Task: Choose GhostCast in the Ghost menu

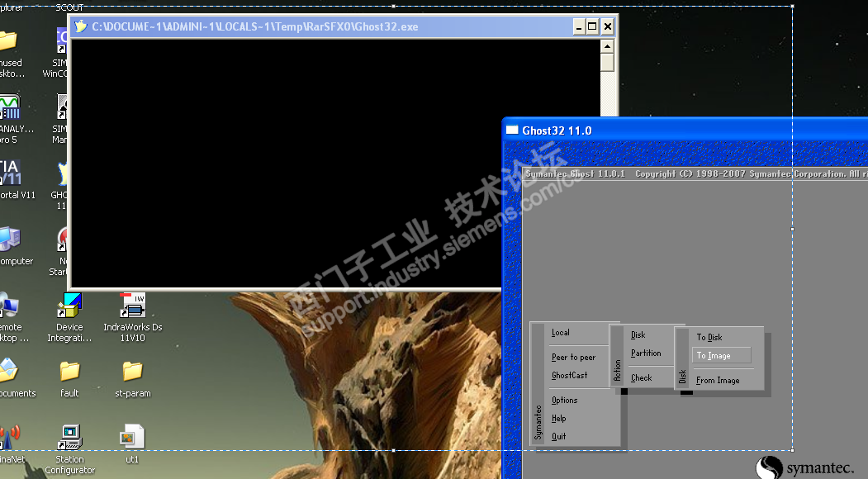Action: click(x=569, y=376)
